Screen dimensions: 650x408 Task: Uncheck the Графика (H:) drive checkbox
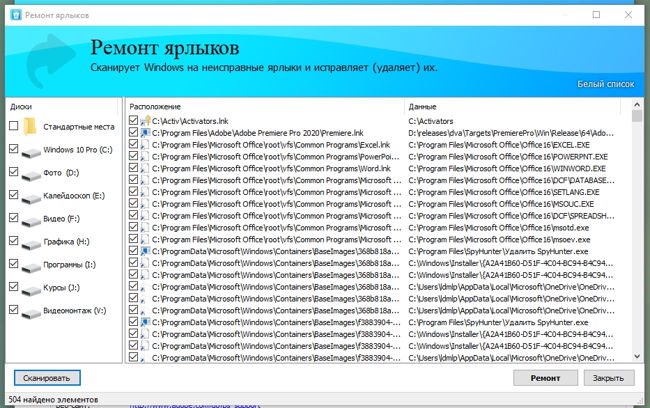[14, 240]
